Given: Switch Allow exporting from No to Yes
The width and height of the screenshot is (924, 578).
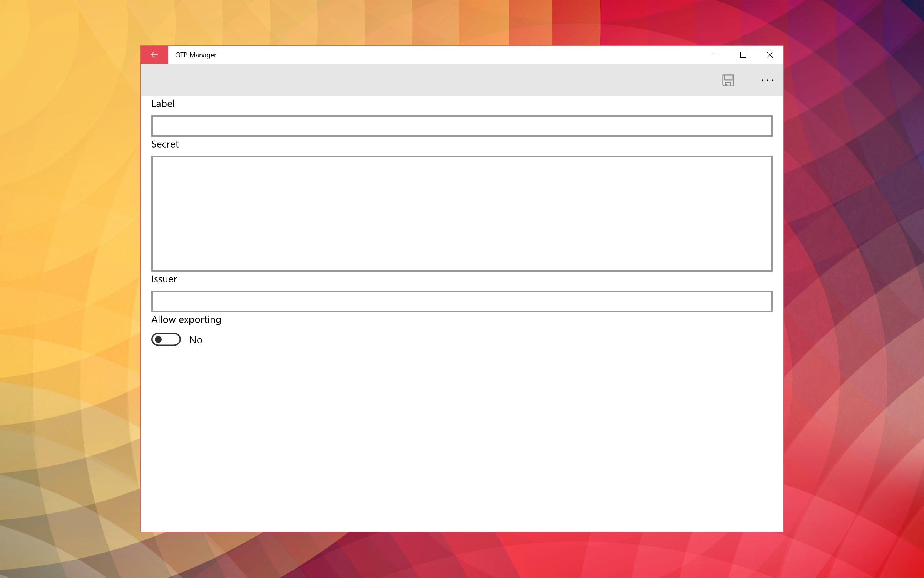Looking at the screenshot, I should click(166, 339).
